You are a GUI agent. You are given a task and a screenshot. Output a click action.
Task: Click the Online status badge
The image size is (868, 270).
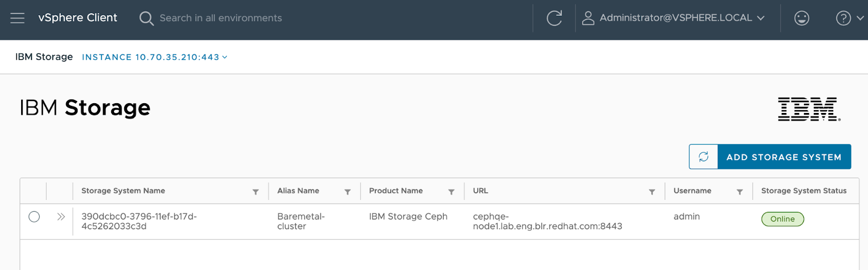782,219
